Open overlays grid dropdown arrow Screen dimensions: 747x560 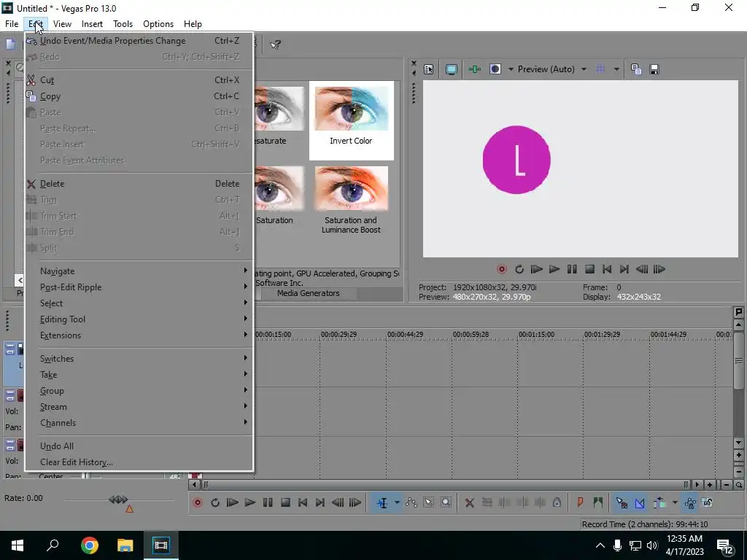click(x=616, y=69)
